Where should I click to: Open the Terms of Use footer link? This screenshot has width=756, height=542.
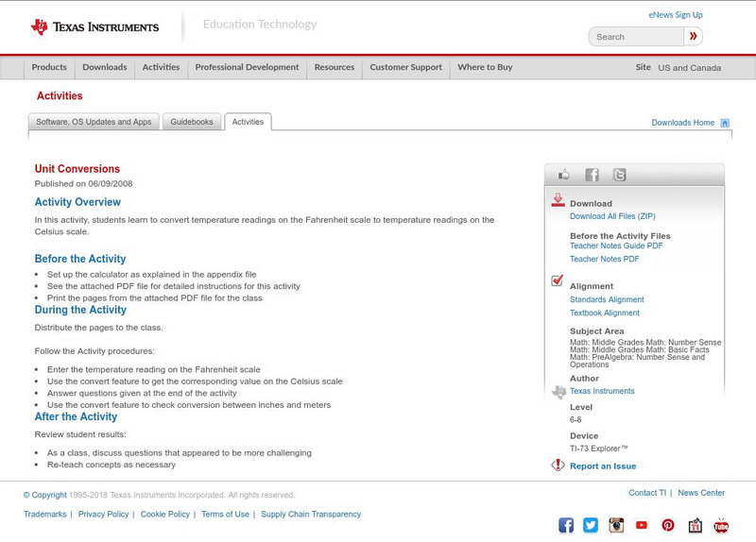click(225, 514)
